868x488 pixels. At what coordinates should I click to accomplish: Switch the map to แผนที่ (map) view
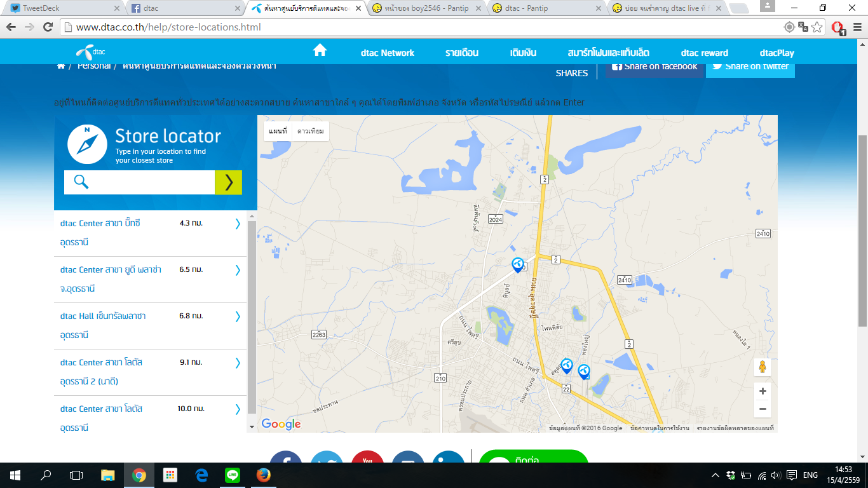(x=278, y=131)
